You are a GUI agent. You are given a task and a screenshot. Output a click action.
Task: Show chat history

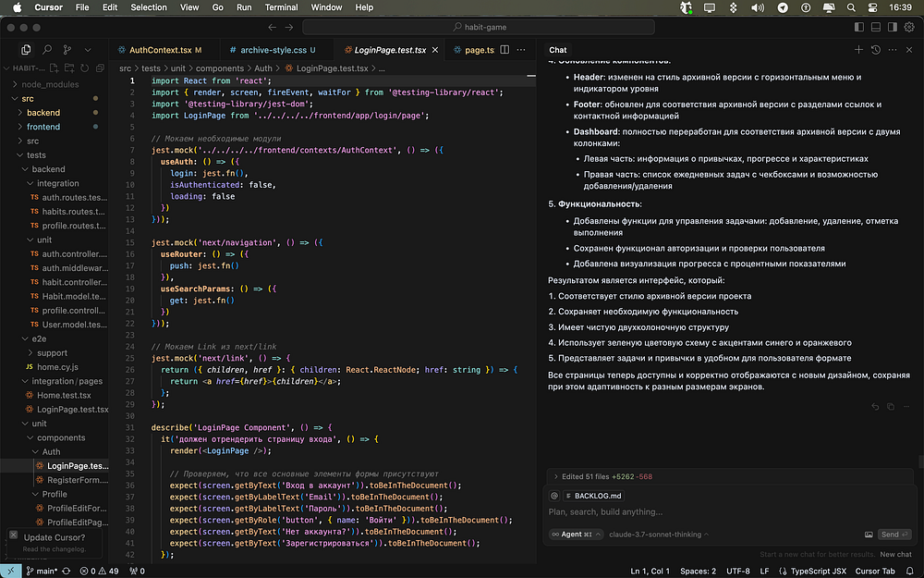[x=874, y=49]
